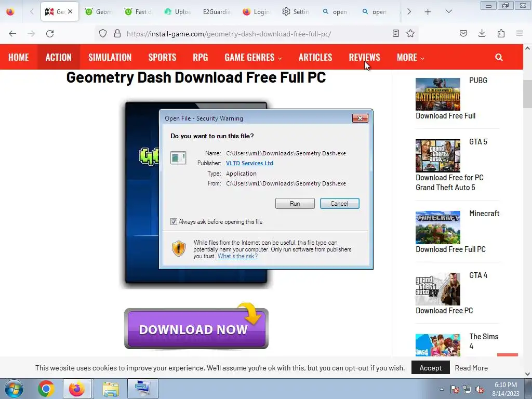The height and width of the screenshot is (399, 532).
Task: Launch Chrome from the taskbar
Action: pos(46,389)
